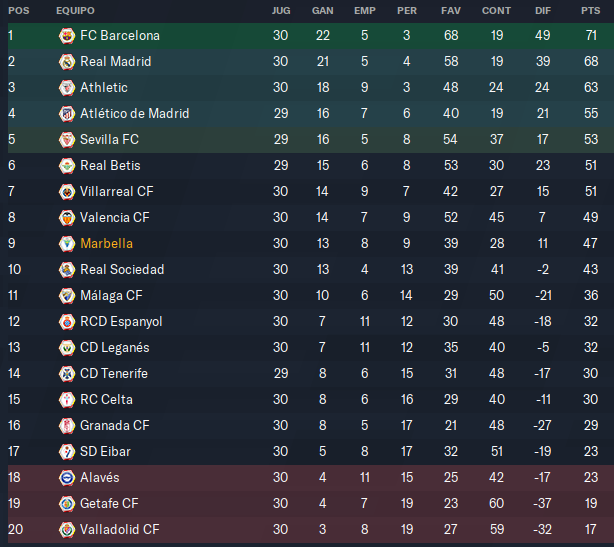Screen dimensions: 614x547
Task: Sort by GAN wins column header
Action: click(x=323, y=11)
